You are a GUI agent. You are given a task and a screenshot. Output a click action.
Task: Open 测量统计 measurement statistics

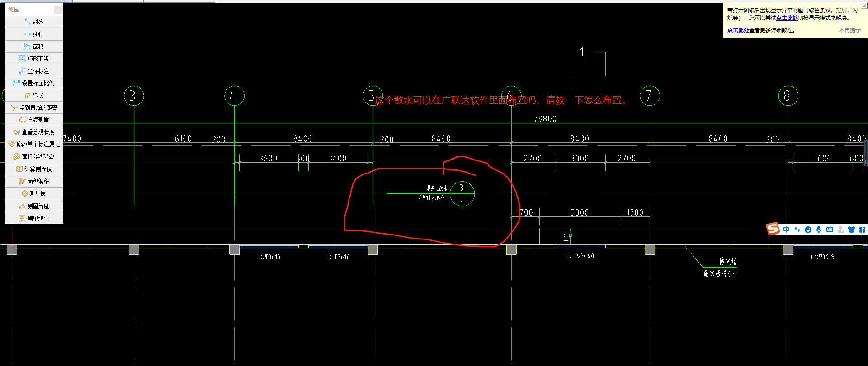click(34, 218)
